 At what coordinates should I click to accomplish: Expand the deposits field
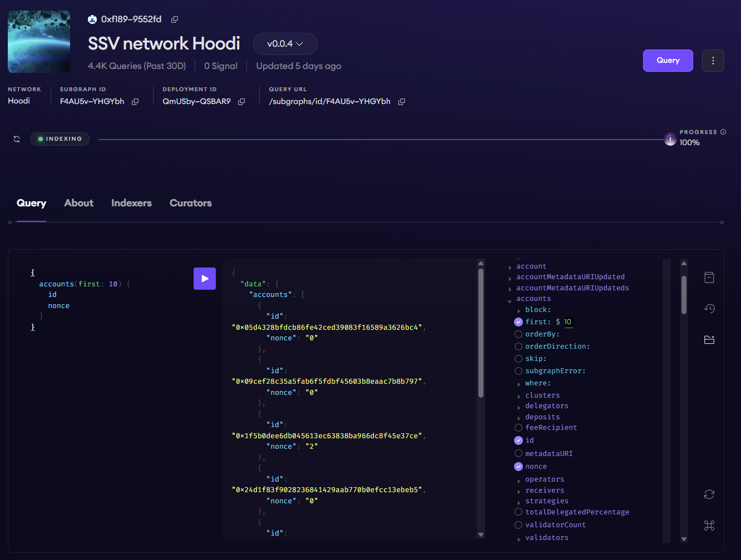(519, 418)
